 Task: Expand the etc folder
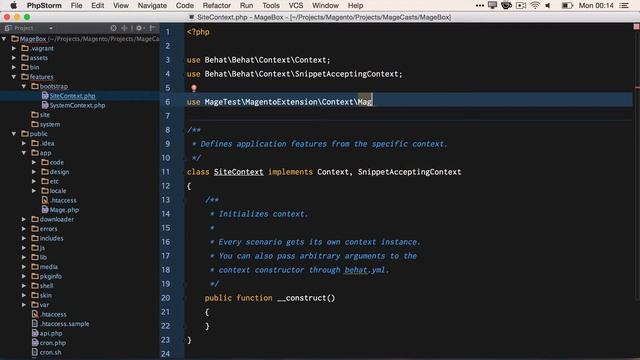click(34, 181)
